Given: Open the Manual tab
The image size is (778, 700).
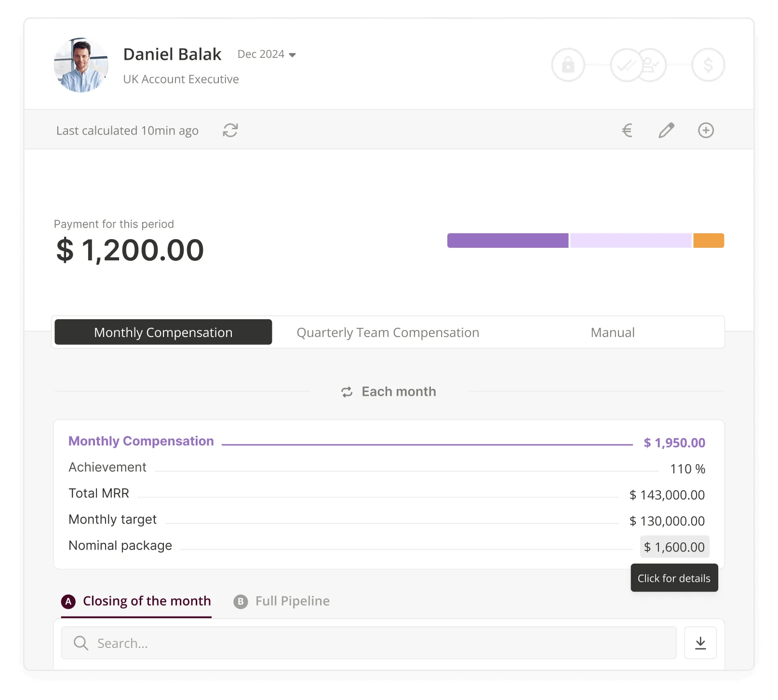Looking at the screenshot, I should [613, 332].
